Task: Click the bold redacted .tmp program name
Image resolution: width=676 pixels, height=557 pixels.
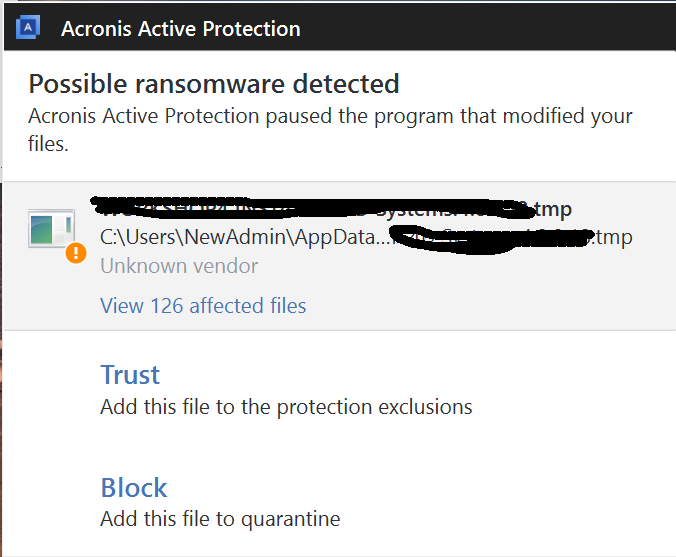Action: (331, 209)
